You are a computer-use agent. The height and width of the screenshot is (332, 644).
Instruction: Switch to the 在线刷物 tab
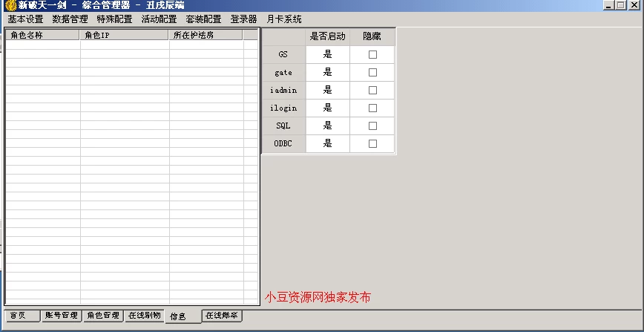144,316
